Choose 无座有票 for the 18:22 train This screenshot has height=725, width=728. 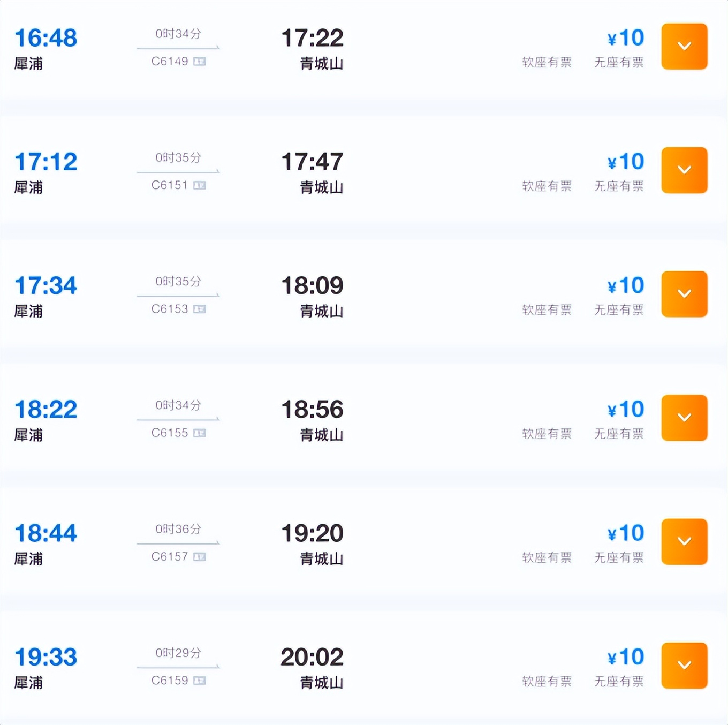click(619, 434)
